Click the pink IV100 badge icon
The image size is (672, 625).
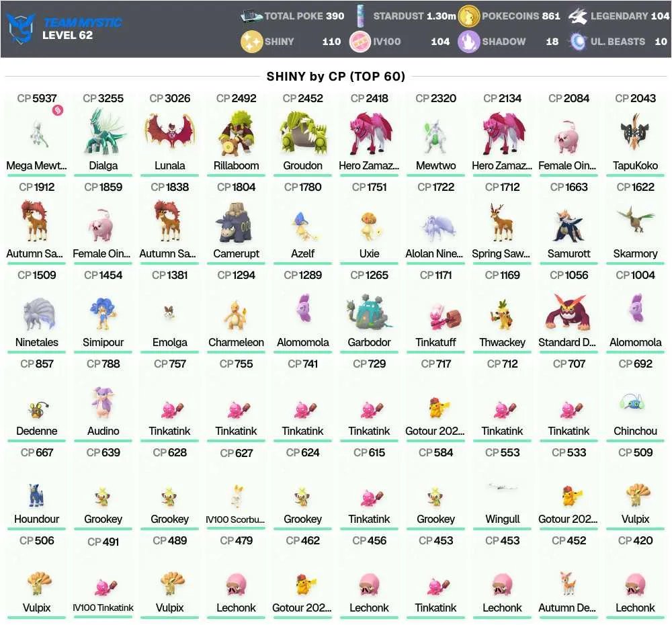tap(360, 42)
